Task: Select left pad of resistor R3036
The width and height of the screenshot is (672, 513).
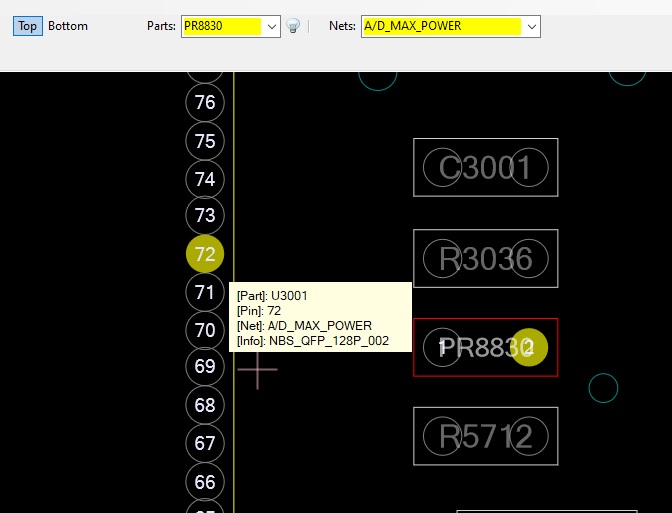Action: 442,258
